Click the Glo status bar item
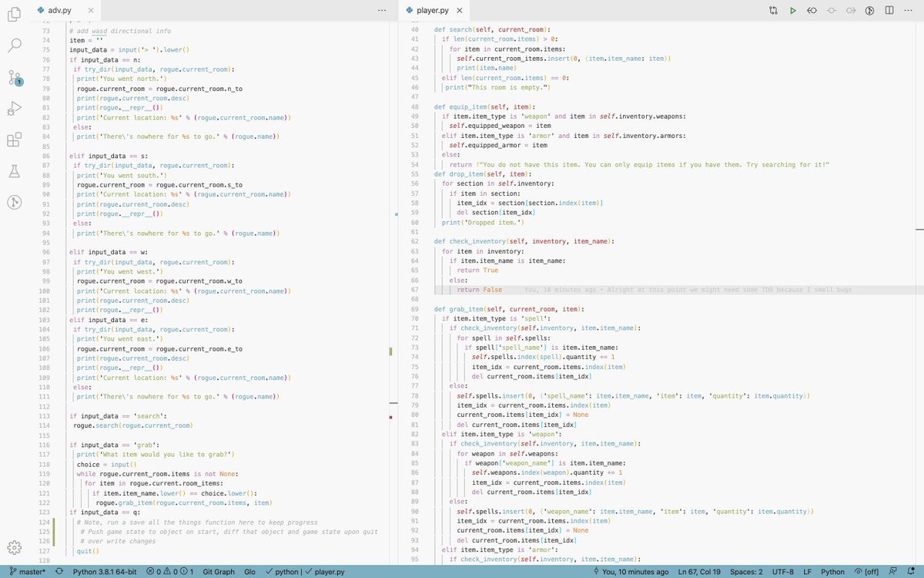This screenshot has height=578, width=924. [249, 572]
